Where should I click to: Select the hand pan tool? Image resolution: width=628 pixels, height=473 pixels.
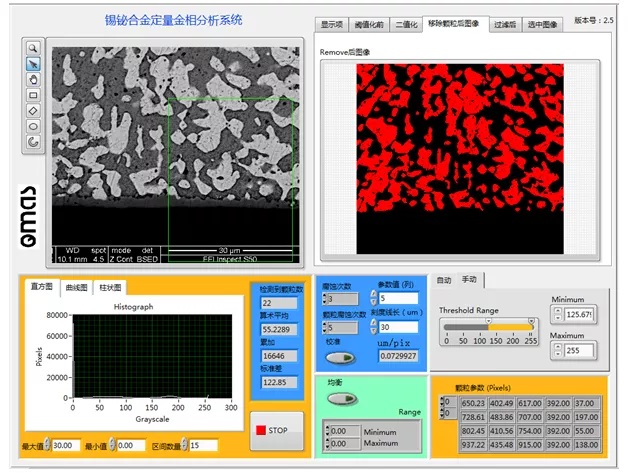(33, 79)
